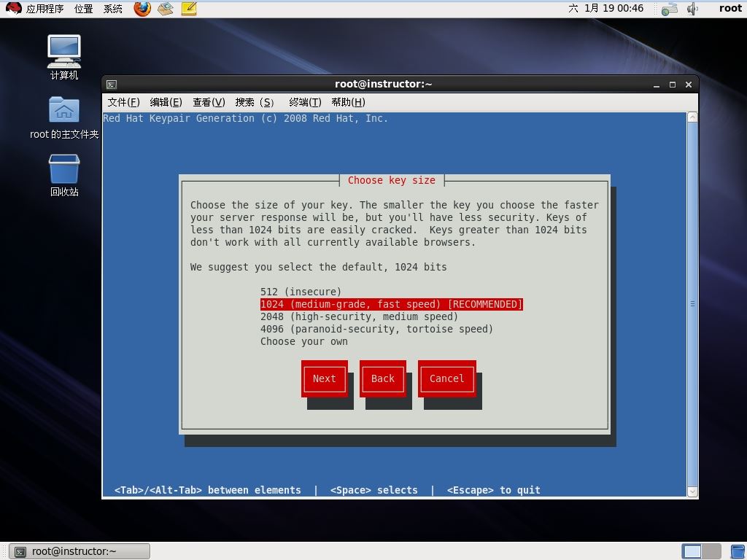Click the 'Red Hat Keypair Generation' header text
The width and height of the screenshot is (747, 560).
(245, 118)
